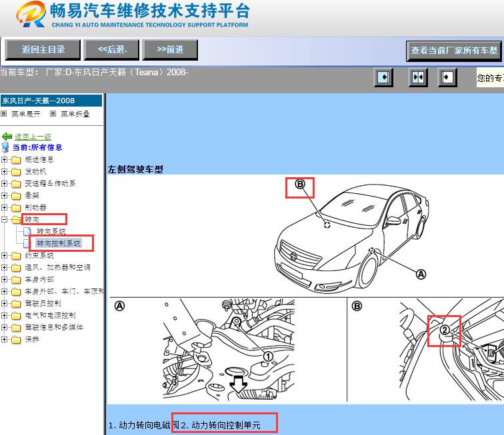The image size is (504, 435).
Task: Click the 保养 folder icon
Action: coord(16,340)
